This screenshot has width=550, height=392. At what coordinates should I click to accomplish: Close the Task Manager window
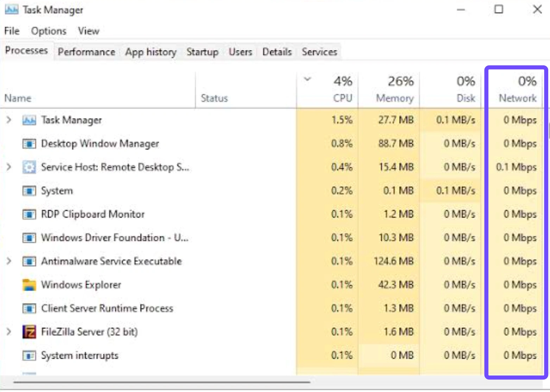(x=537, y=9)
